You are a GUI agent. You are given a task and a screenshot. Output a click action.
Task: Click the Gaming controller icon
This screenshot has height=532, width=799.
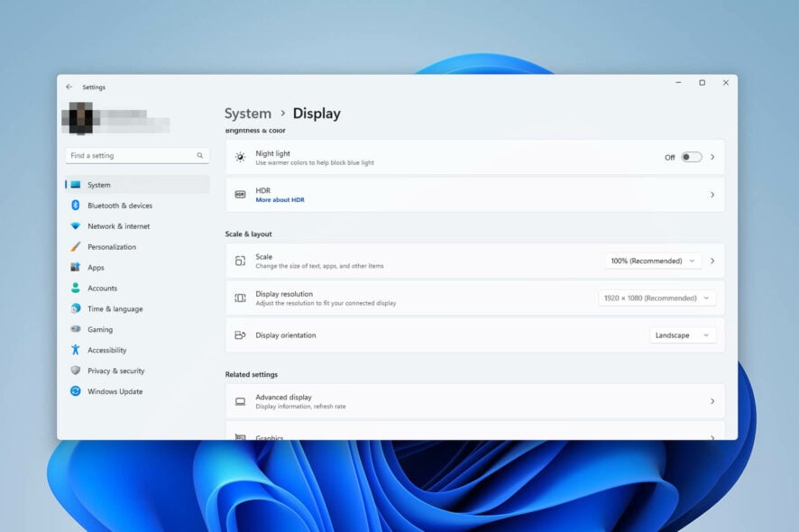click(x=76, y=329)
